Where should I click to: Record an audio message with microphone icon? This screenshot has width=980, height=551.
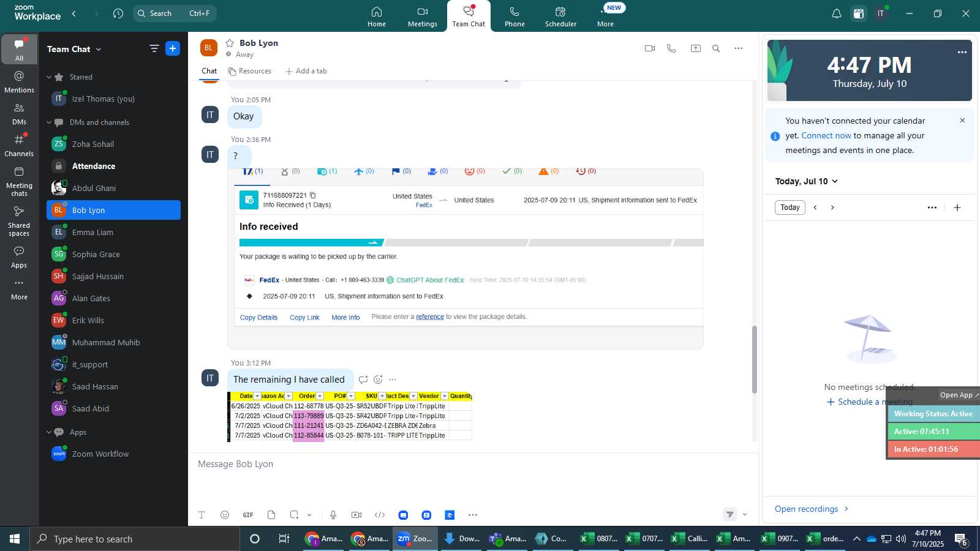point(333,515)
